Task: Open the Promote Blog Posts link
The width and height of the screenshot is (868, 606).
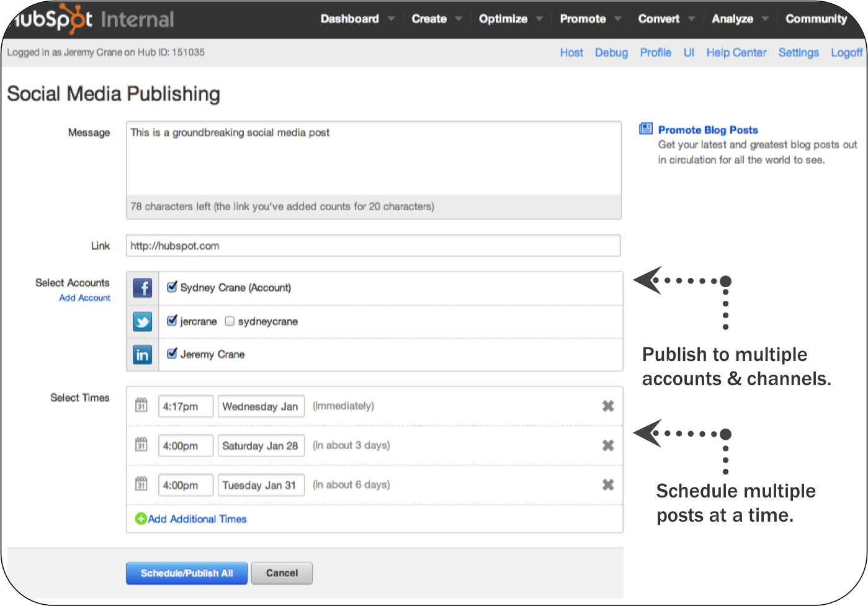Action: pyautogui.click(x=708, y=130)
